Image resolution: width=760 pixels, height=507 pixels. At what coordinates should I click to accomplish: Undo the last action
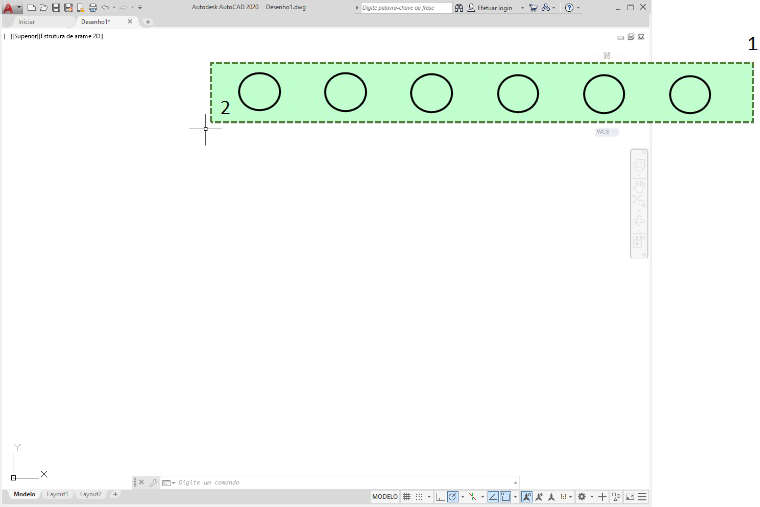click(105, 8)
